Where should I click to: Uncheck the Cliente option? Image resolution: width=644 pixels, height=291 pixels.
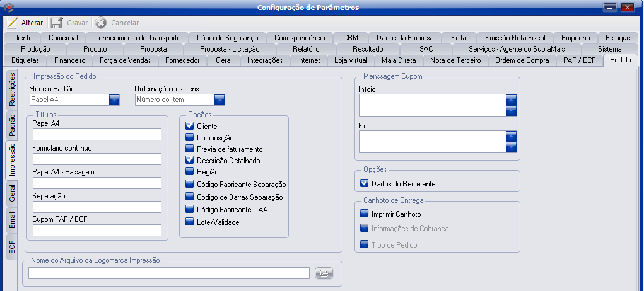point(190,126)
